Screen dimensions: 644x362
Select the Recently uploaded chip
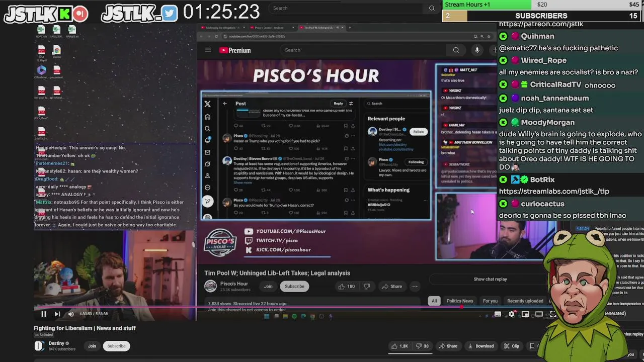(525, 301)
